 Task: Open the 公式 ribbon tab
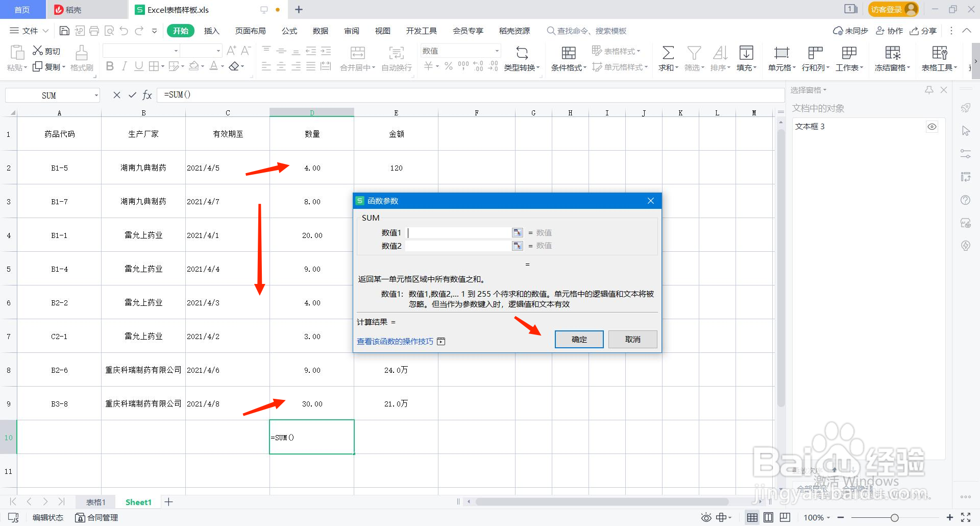pos(289,31)
